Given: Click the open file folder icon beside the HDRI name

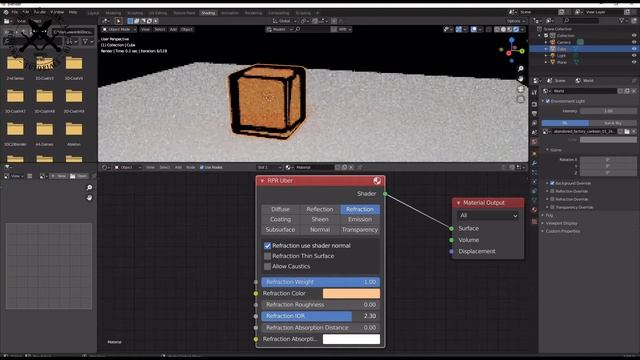Looking at the screenshot, I should point(627,131).
